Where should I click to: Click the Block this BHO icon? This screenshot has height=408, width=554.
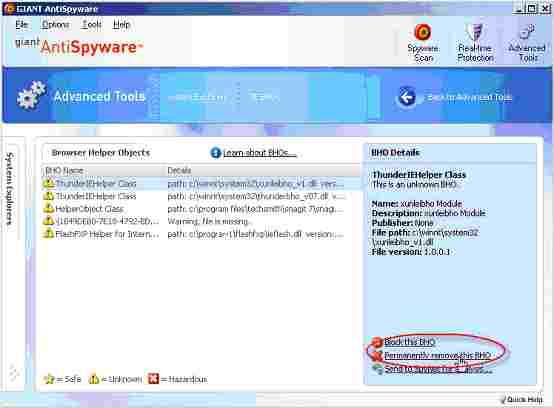(x=377, y=342)
